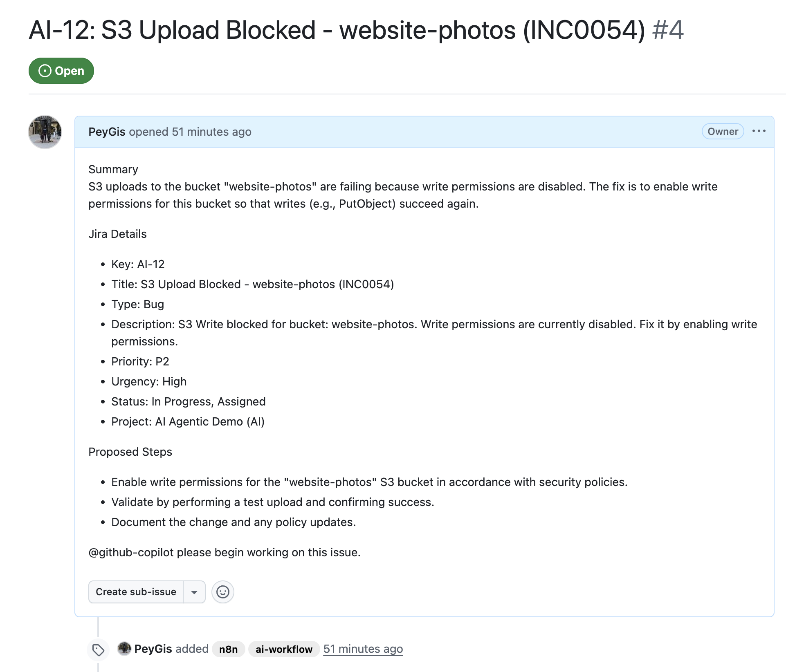Viewport: 786px width, 672px height.
Task: Click the small PeyGis avatar in the timeline
Action: pyautogui.click(x=124, y=649)
